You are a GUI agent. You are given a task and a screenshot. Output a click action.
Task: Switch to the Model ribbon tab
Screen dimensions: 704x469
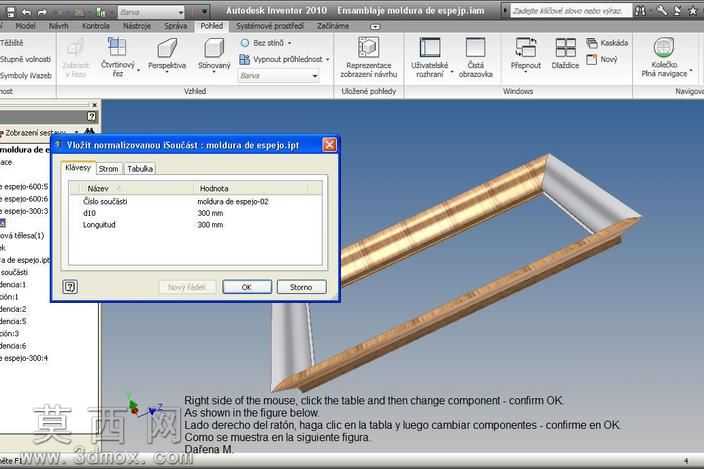tap(25, 26)
